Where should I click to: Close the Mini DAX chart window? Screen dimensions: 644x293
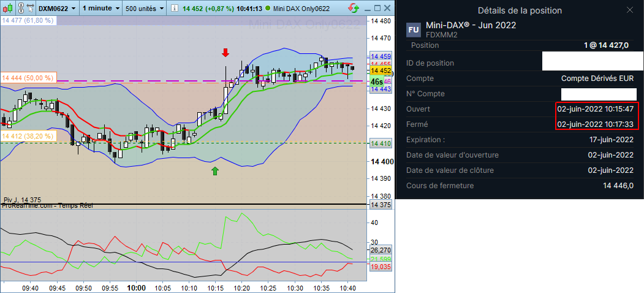tap(387, 8)
